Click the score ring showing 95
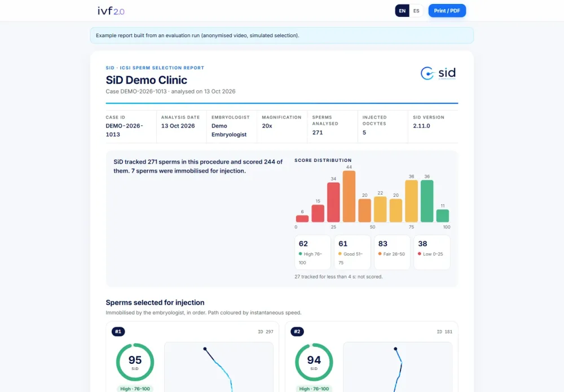Screen dimensions: 564x392 point(135,362)
